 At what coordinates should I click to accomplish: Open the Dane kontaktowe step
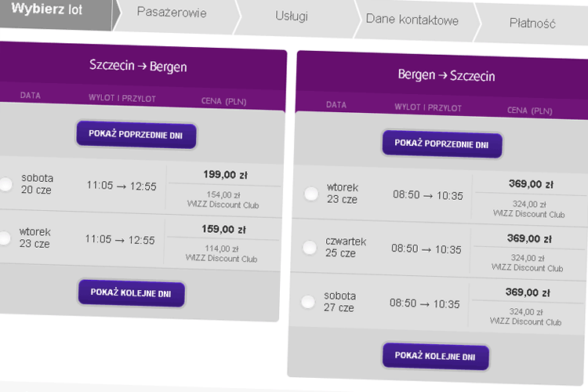[x=412, y=20]
